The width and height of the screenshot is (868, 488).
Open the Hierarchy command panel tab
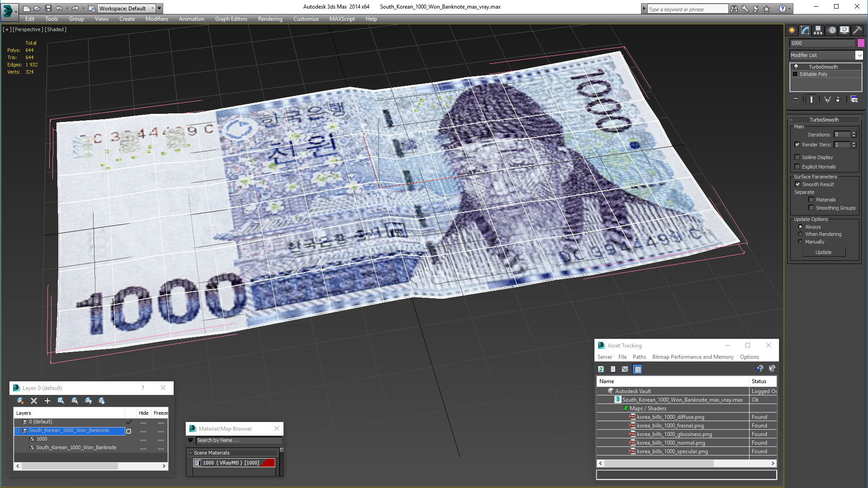(x=818, y=30)
